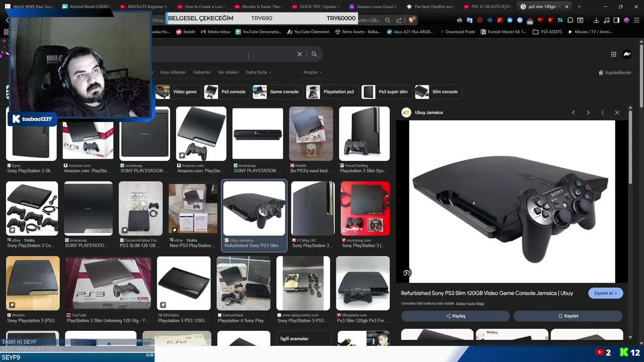Image resolution: width=644 pixels, height=362 pixels.
Task: Filter by Game console chip
Action: coord(277,92)
